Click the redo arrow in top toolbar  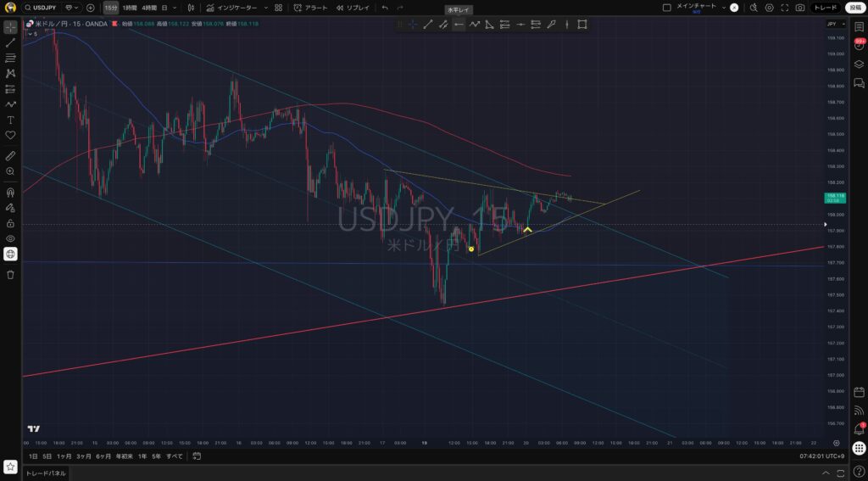[x=400, y=8]
